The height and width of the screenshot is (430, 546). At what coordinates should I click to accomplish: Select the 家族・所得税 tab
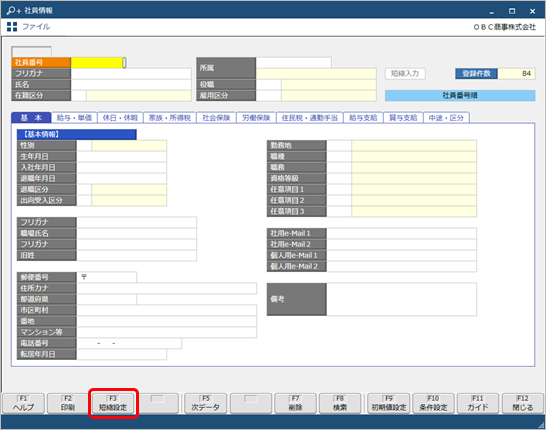(170, 118)
